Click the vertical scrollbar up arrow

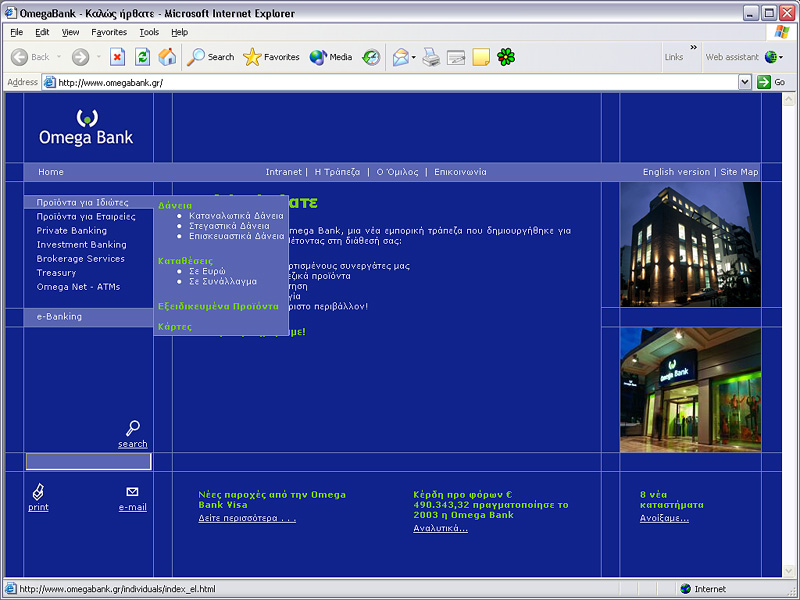pos(789,99)
